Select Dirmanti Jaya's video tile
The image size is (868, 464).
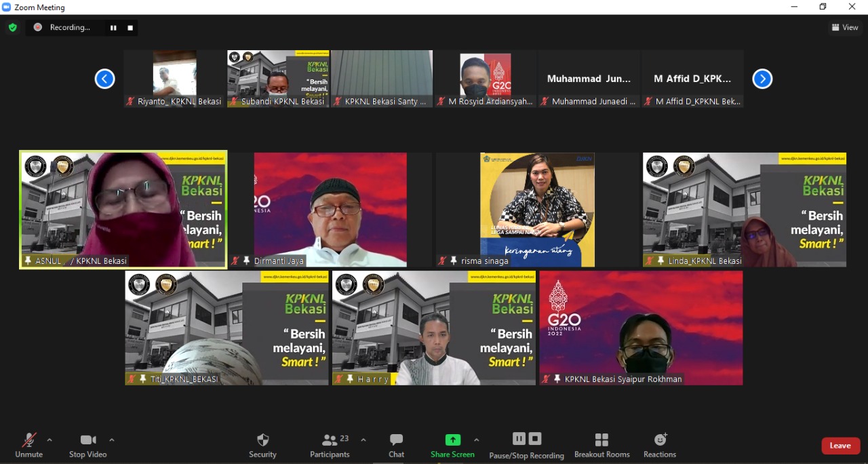(330, 209)
